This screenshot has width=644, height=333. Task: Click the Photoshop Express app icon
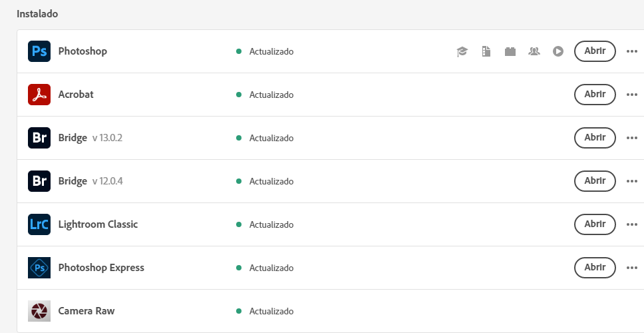[39, 268]
